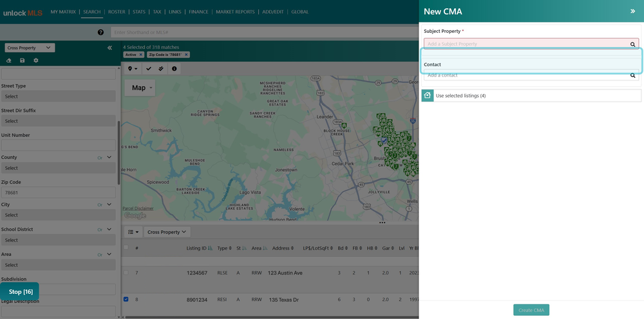Sort by the St status column
Image resolution: width=644 pixels, height=319 pixels.
(244, 248)
